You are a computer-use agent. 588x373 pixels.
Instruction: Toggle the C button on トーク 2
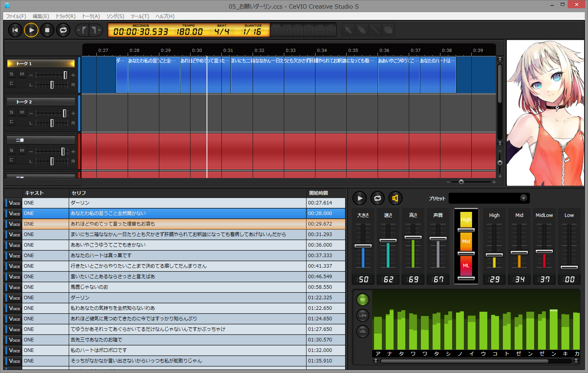[x=11, y=122]
